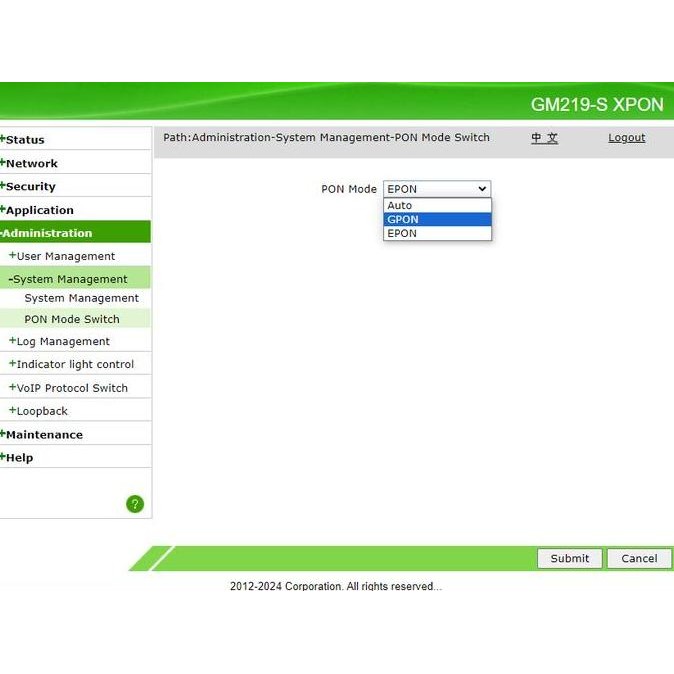
Task: Open Indicator light control menu
Action: point(74,364)
